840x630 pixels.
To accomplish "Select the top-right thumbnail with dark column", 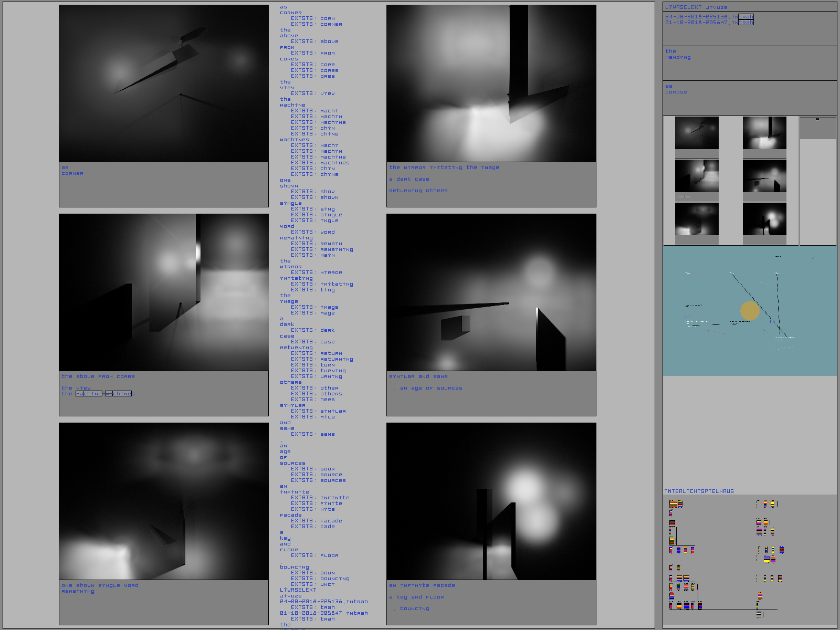I will (764, 133).
